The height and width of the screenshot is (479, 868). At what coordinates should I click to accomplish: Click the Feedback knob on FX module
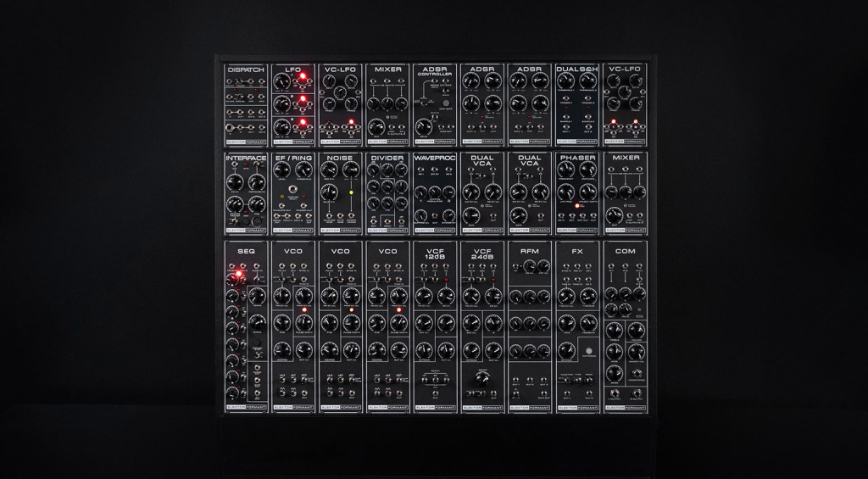click(589, 322)
